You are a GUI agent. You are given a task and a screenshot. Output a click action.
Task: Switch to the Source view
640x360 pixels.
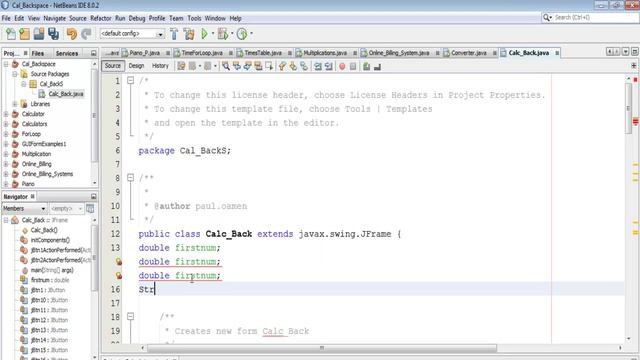(113, 66)
